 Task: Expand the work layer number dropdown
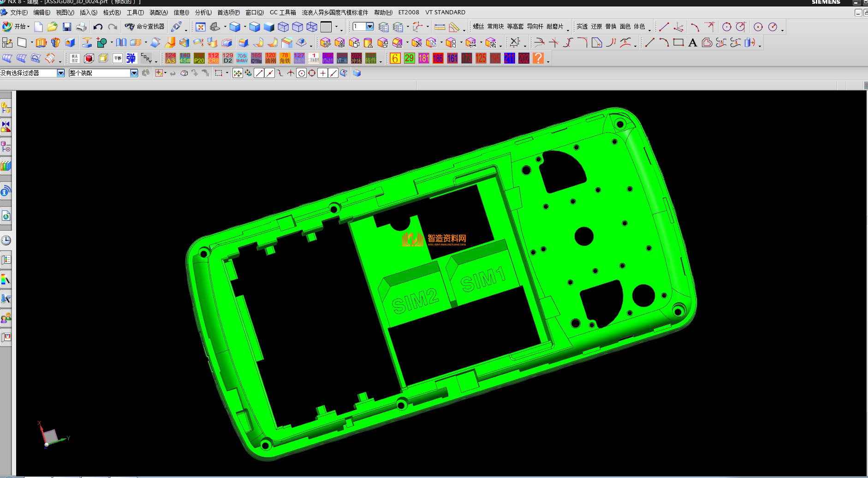pos(369,27)
